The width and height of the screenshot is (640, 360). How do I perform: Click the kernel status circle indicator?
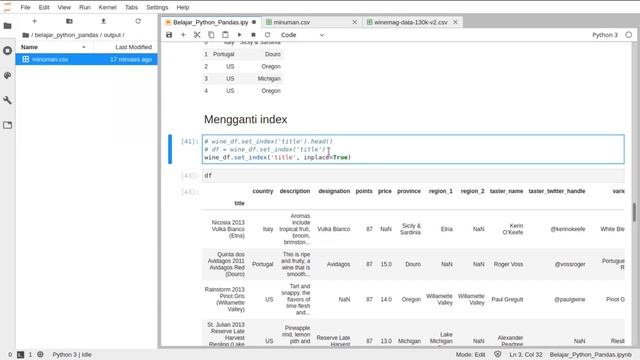click(x=629, y=35)
